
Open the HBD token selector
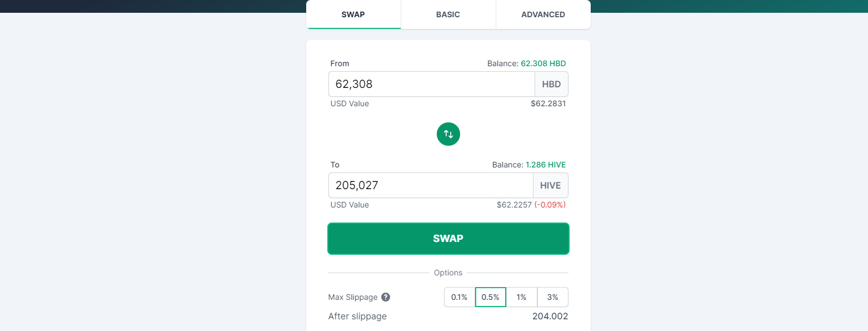coord(551,85)
